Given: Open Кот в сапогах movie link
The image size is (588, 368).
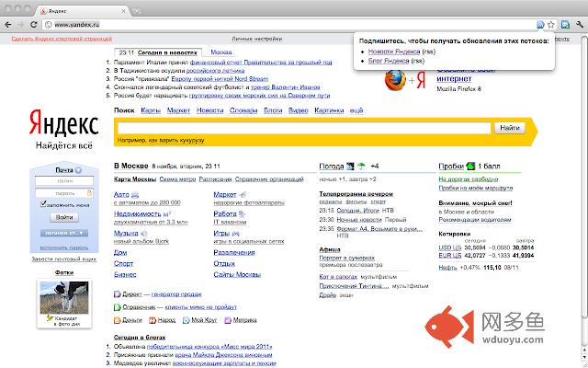Looking at the screenshot, I should tap(338, 277).
